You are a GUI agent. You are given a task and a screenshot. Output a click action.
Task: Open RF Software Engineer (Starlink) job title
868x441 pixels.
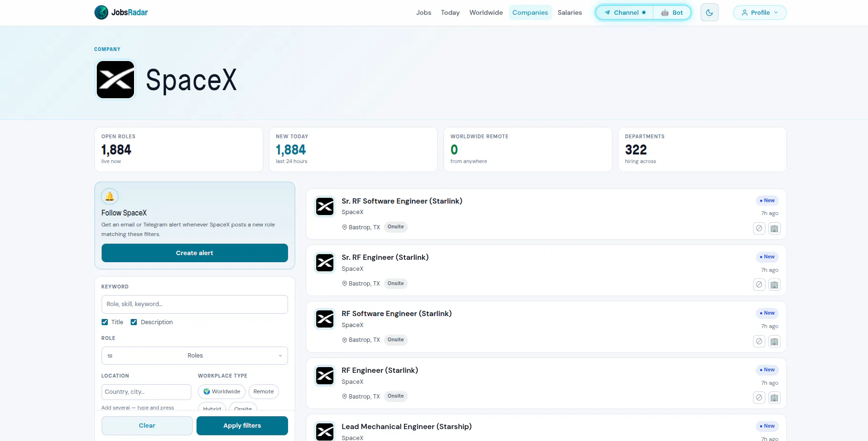point(396,313)
